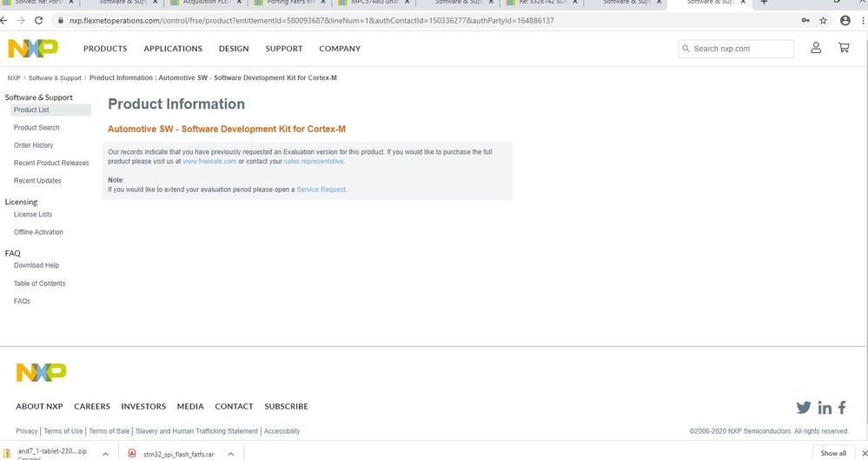Open the APPLICATIONS menu
The height and width of the screenshot is (460, 868).
coord(173,49)
